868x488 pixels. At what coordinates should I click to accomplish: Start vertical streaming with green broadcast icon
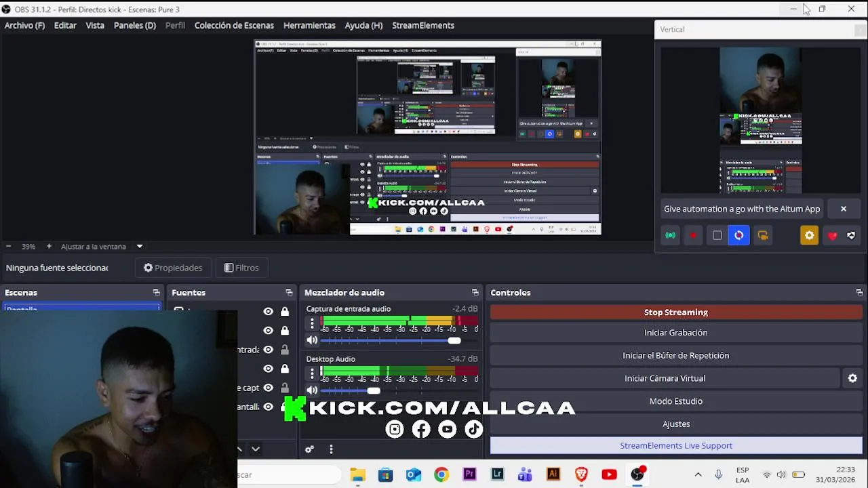[x=670, y=235]
